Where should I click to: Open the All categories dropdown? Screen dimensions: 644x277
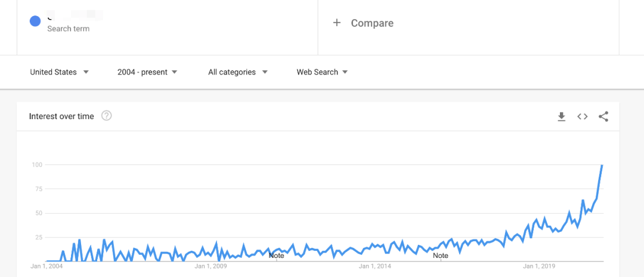click(x=237, y=72)
